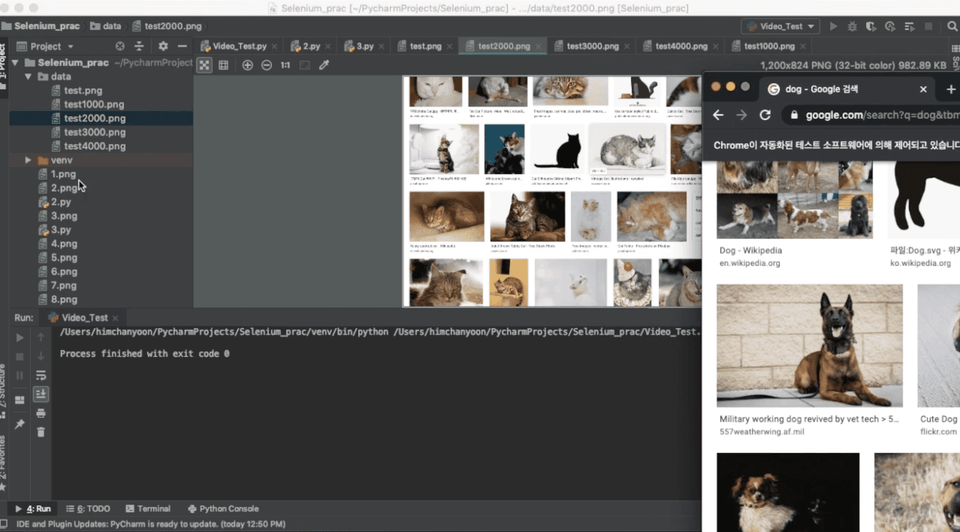Rerun Video_Test in Run panel
Viewport: 960px width, 532px height.
click(x=20, y=337)
